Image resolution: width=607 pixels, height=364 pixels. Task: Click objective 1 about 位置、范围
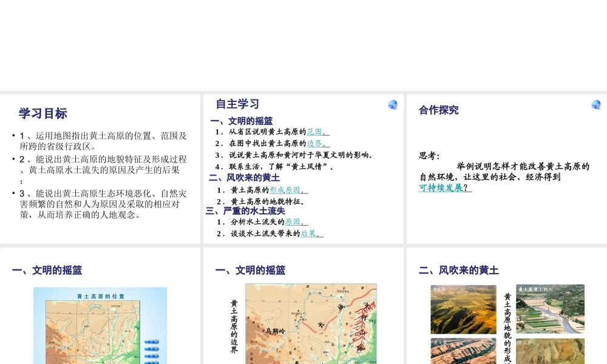(x=103, y=141)
